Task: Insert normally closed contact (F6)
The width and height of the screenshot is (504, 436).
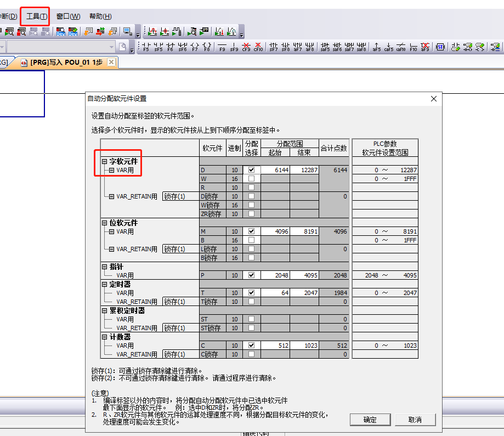Action: pos(170,47)
